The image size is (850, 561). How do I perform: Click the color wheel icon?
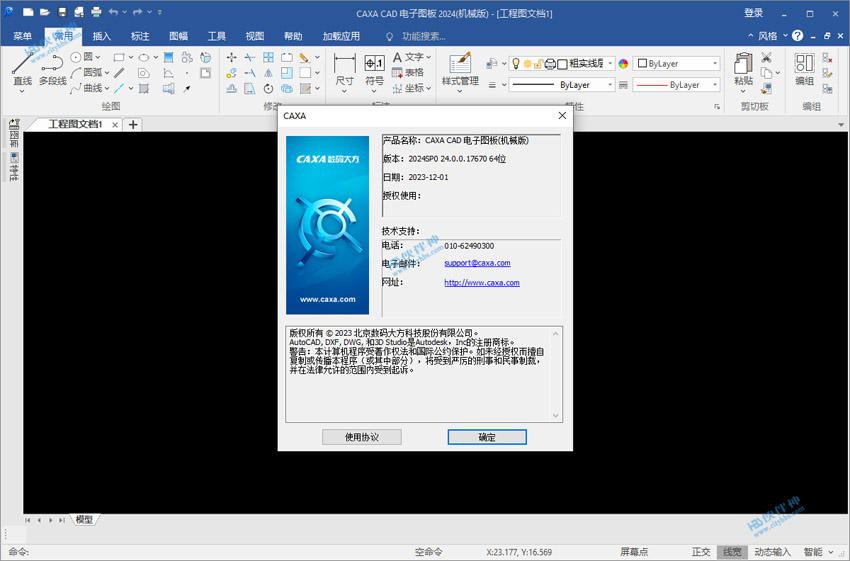pos(623,64)
